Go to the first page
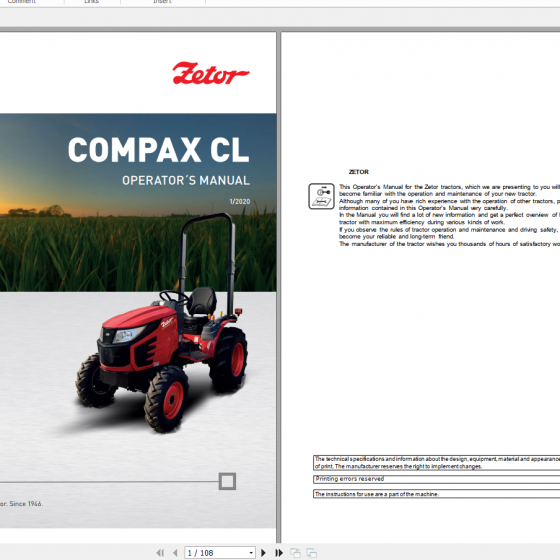The image size is (560, 560). tap(160, 553)
